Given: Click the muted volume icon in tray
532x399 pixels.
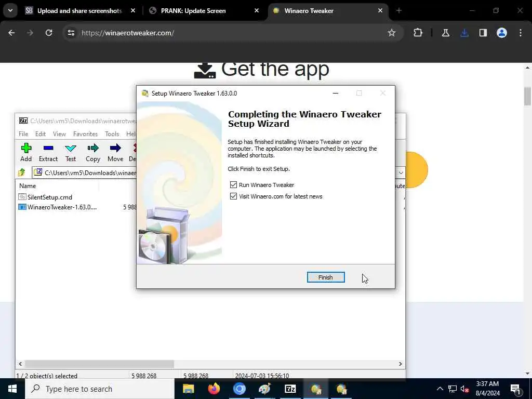Looking at the screenshot, I should 464,389.
